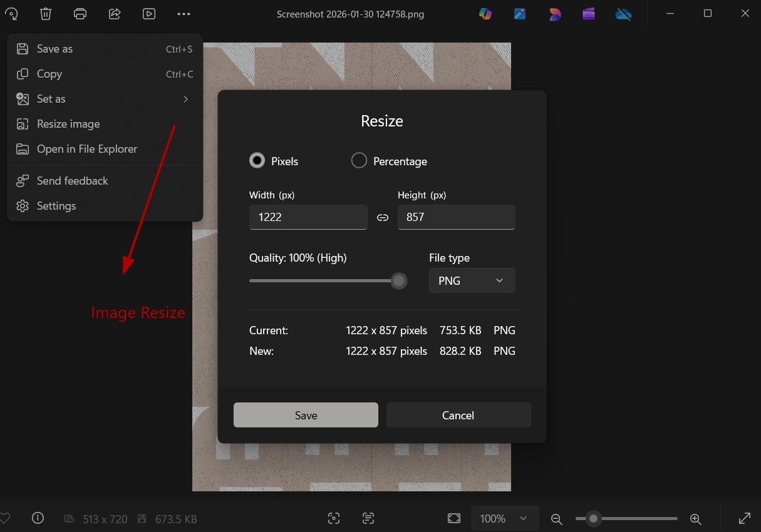Viewport: 761px width, 532px height.
Task: Click the bottom zoom slider handle
Action: (x=593, y=518)
